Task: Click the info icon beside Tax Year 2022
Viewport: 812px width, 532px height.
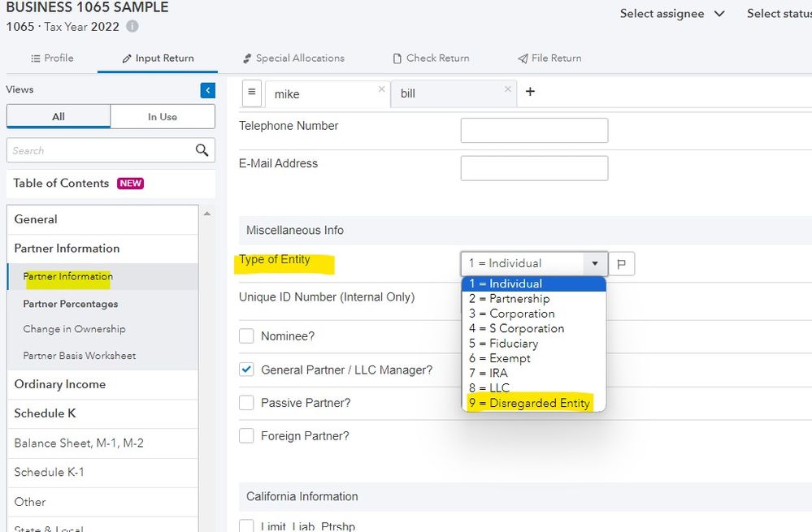Action: click(132, 26)
